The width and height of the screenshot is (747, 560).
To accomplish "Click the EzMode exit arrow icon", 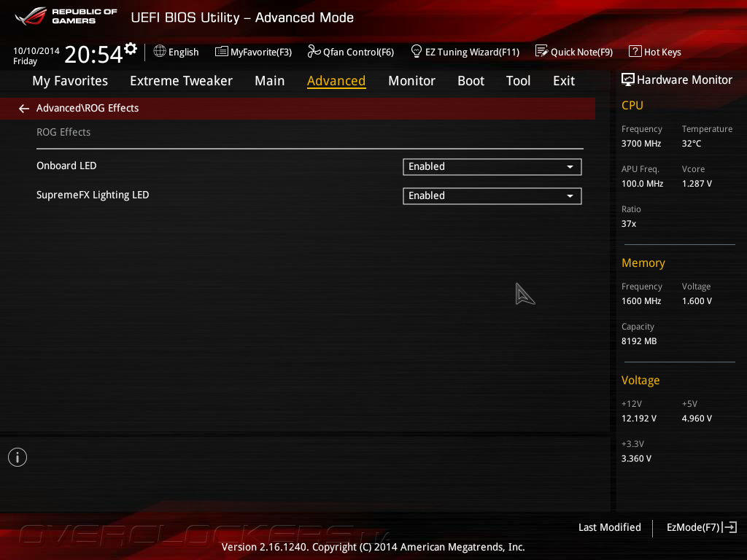I will 729,527.
